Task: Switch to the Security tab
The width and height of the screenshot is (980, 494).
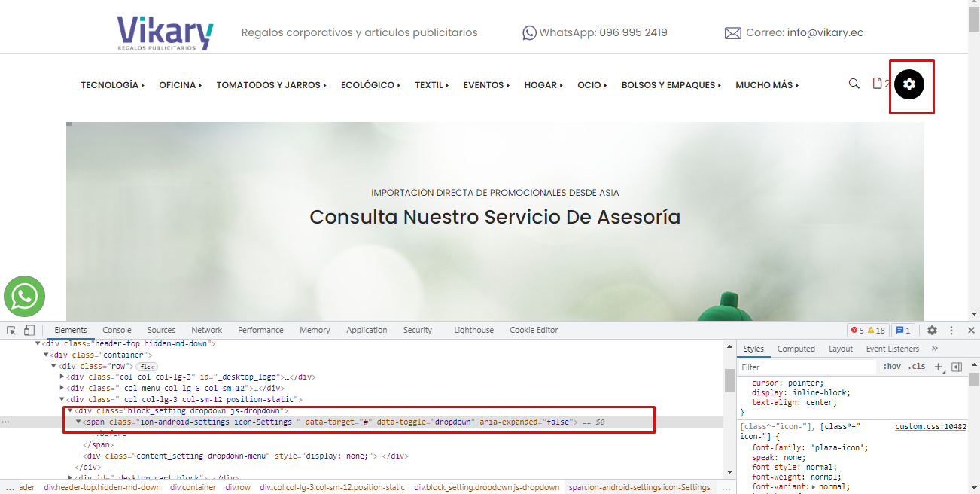Action: (417, 330)
